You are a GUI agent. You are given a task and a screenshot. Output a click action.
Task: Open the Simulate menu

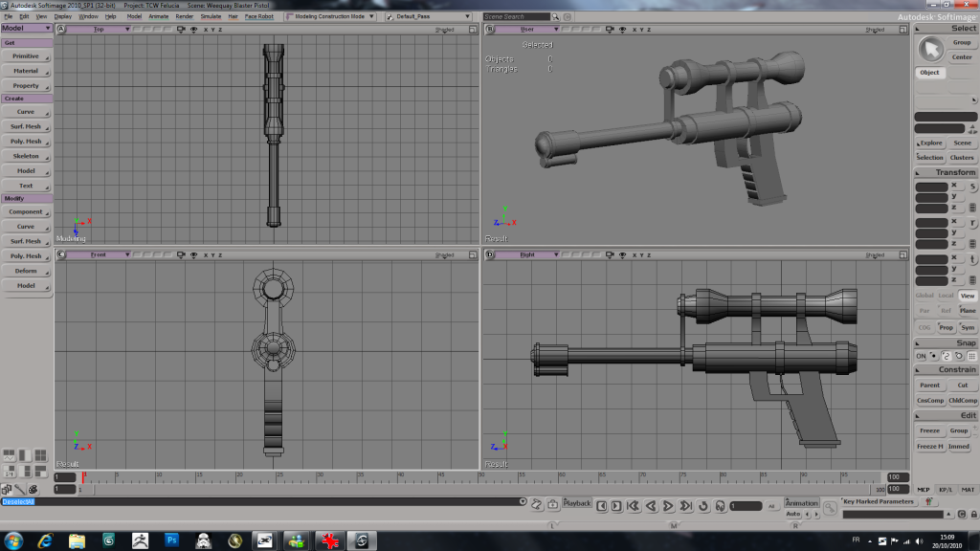tap(211, 17)
